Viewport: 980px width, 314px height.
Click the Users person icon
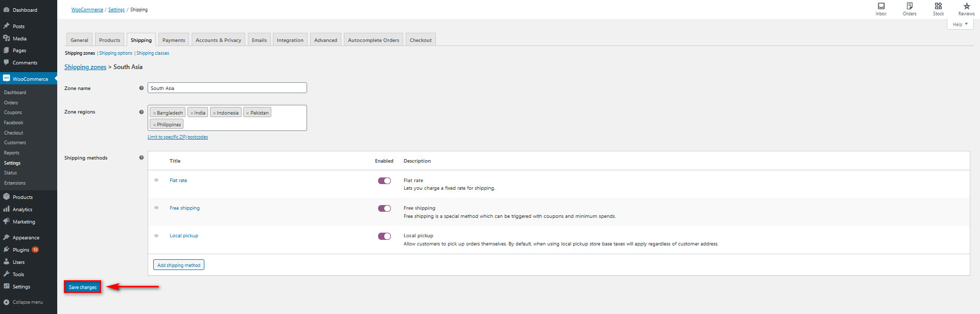7,262
